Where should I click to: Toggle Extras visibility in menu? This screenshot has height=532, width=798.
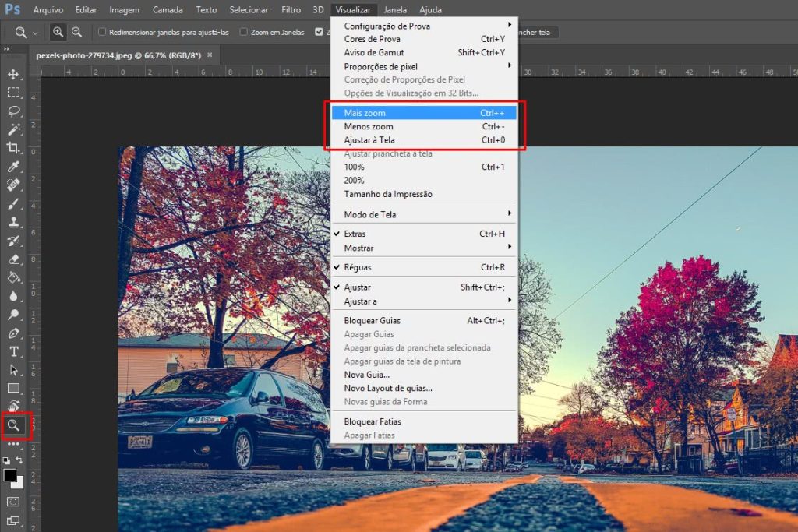click(x=425, y=234)
